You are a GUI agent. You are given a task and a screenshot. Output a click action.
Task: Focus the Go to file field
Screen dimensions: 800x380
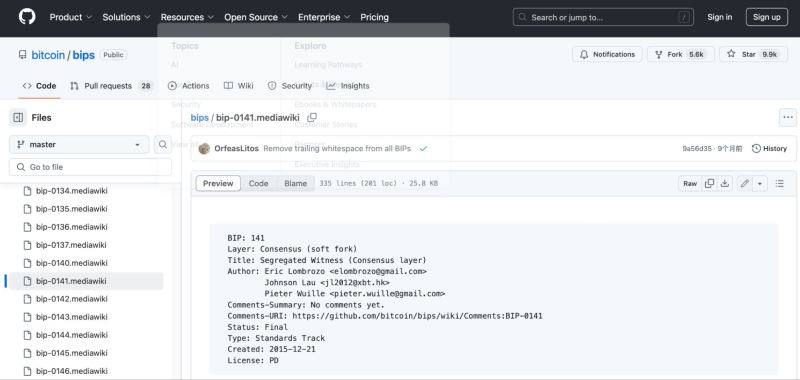click(x=90, y=167)
